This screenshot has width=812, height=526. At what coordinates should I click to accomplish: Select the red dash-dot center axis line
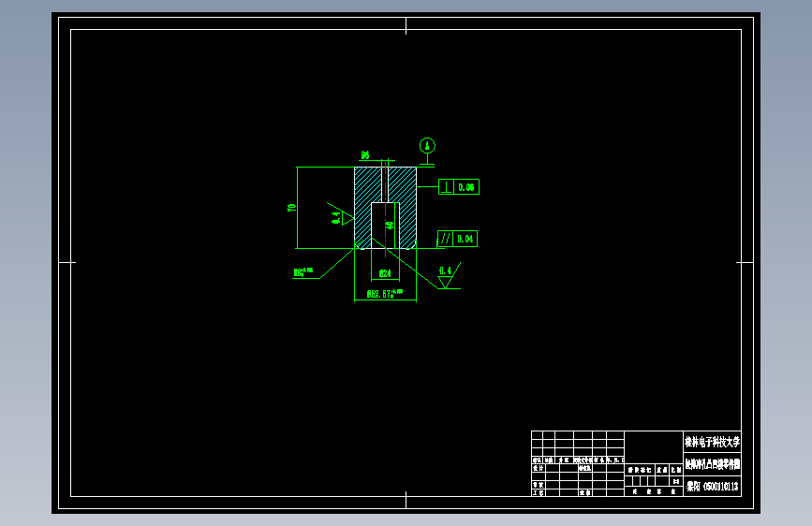coord(385,209)
